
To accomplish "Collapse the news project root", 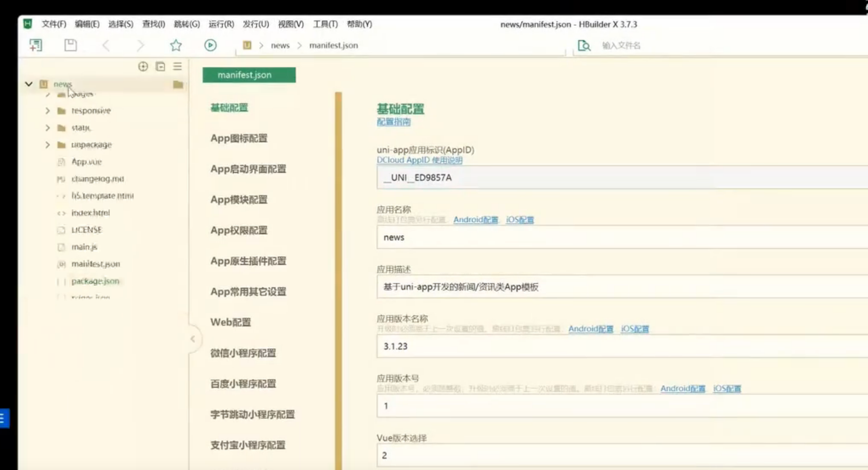I will [29, 84].
